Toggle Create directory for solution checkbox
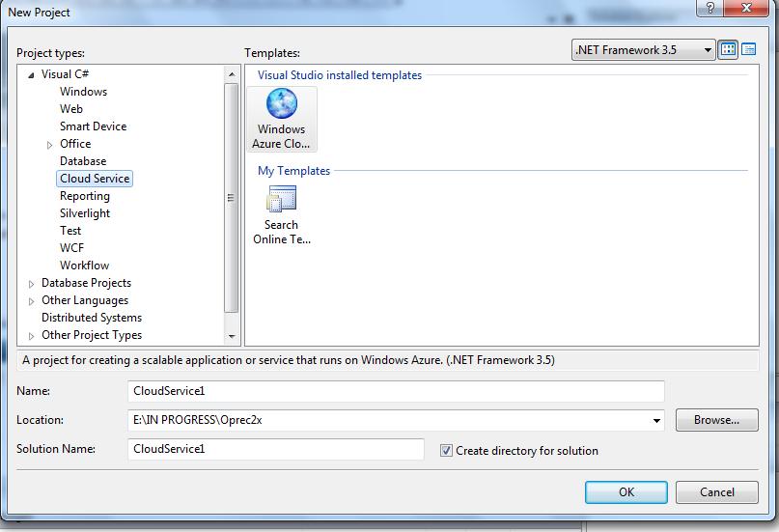Screen dimensions: 779x532 pyautogui.click(x=446, y=451)
